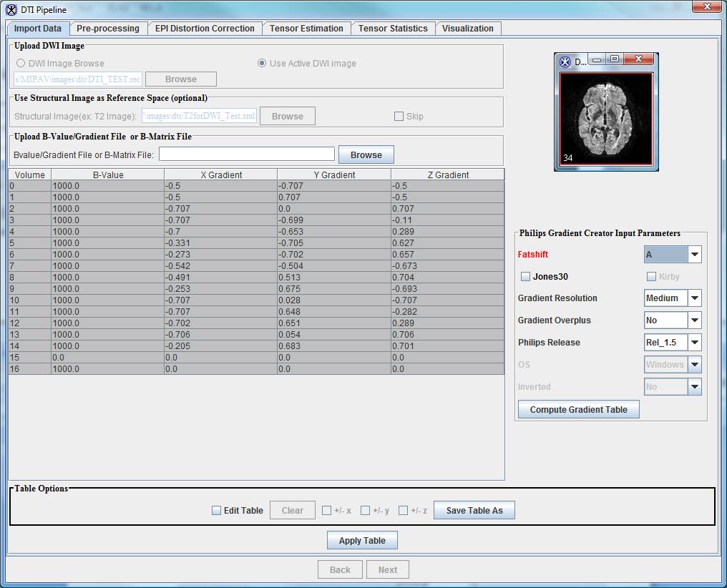Open the Fatshift dropdown
The width and height of the screenshot is (727, 588).
[x=694, y=255]
